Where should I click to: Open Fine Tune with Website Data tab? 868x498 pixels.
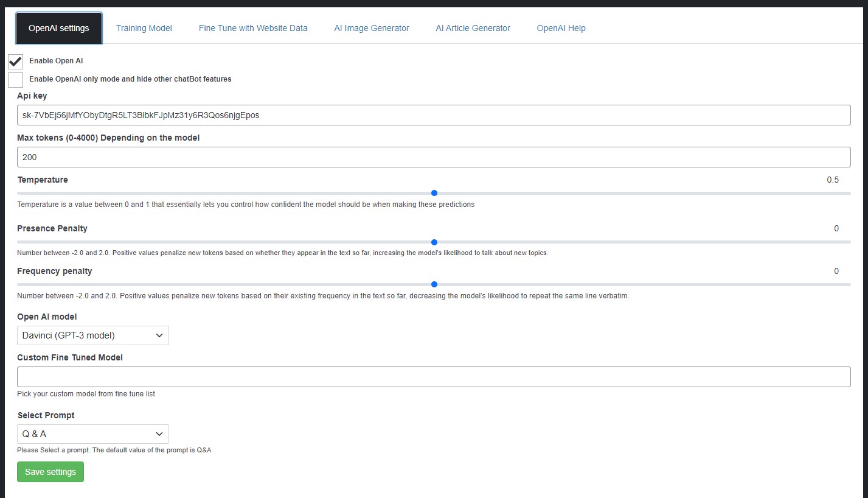(253, 28)
